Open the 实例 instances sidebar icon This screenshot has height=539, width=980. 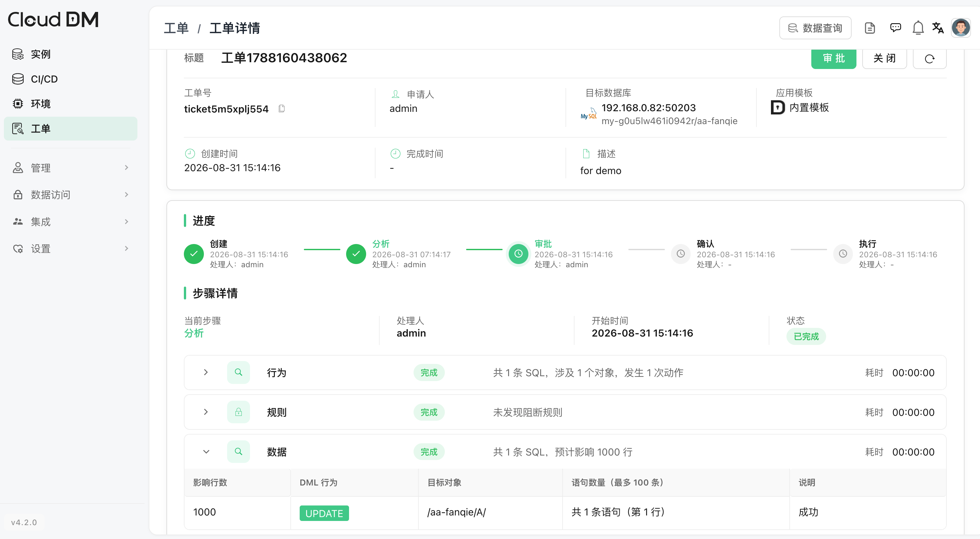coord(18,54)
